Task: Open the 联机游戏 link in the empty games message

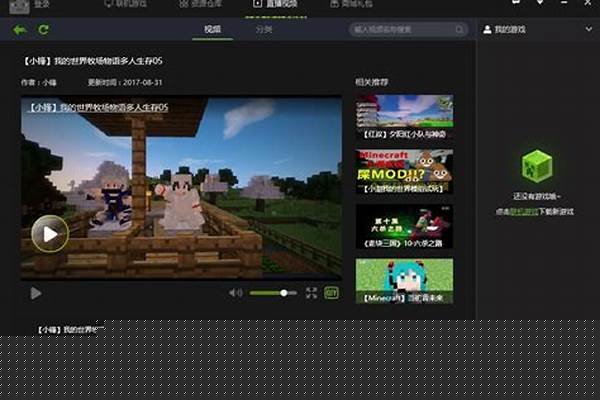Action: [x=524, y=212]
